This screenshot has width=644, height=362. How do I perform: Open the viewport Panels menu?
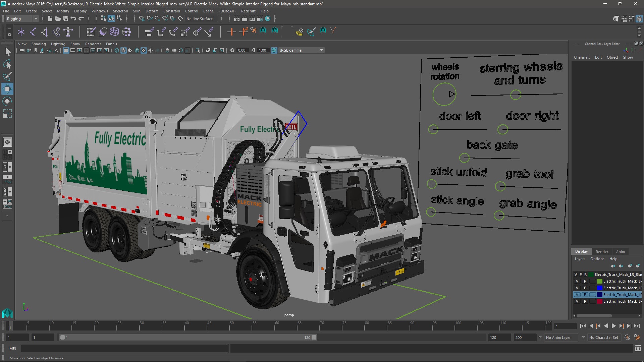(111, 44)
